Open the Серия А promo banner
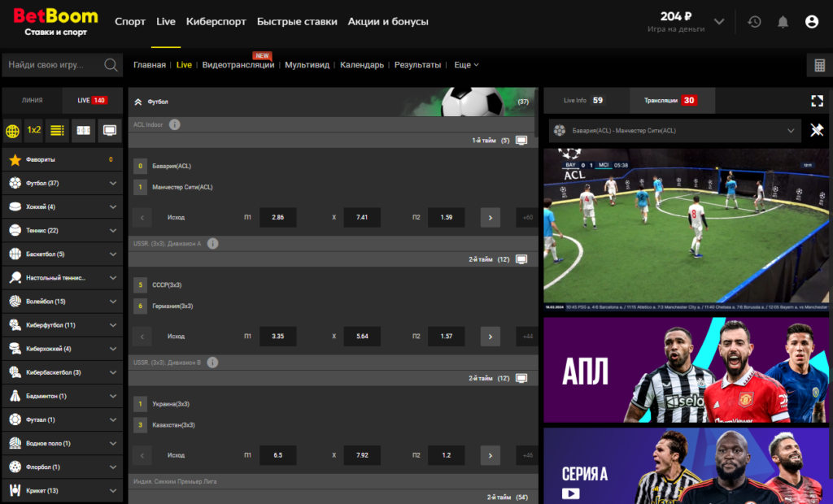833x504 pixels. click(x=687, y=466)
